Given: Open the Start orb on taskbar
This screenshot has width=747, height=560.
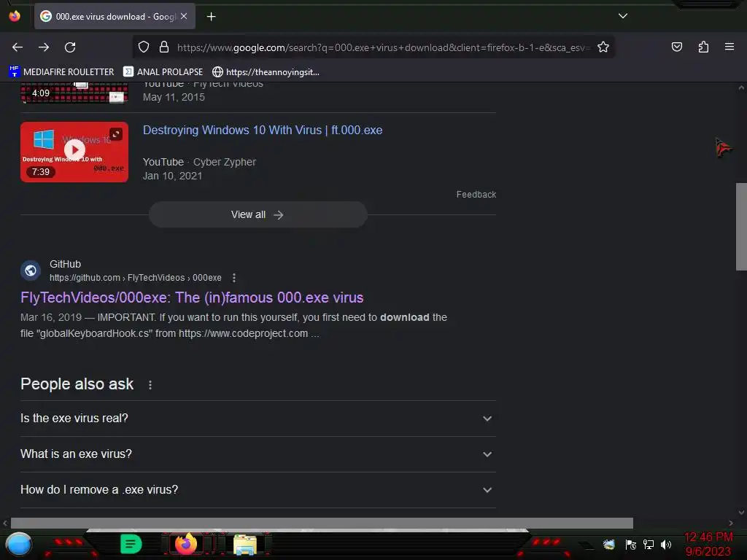Looking at the screenshot, I should [19, 544].
